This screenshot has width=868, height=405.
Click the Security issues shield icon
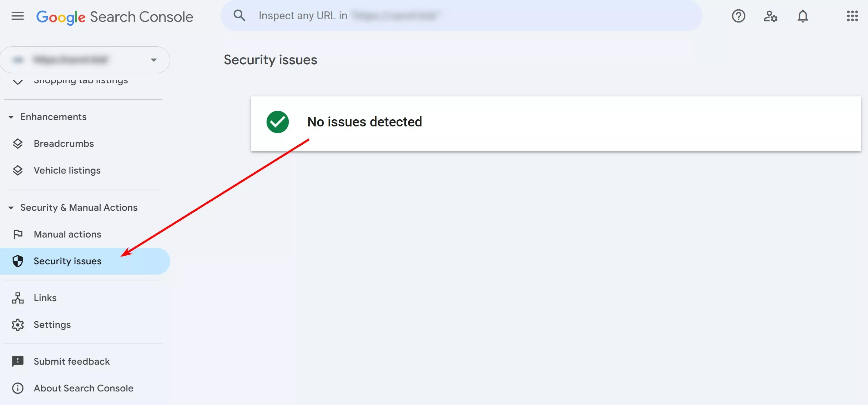coord(17,261)
